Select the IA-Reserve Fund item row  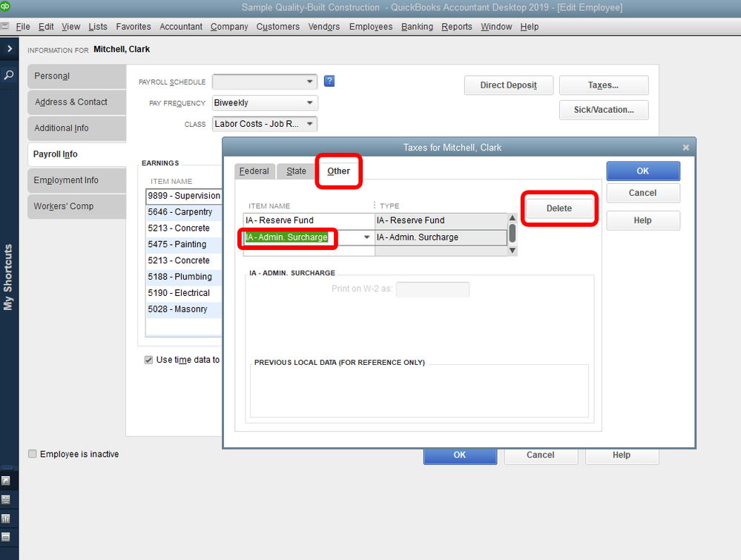(x=375, y=220)
